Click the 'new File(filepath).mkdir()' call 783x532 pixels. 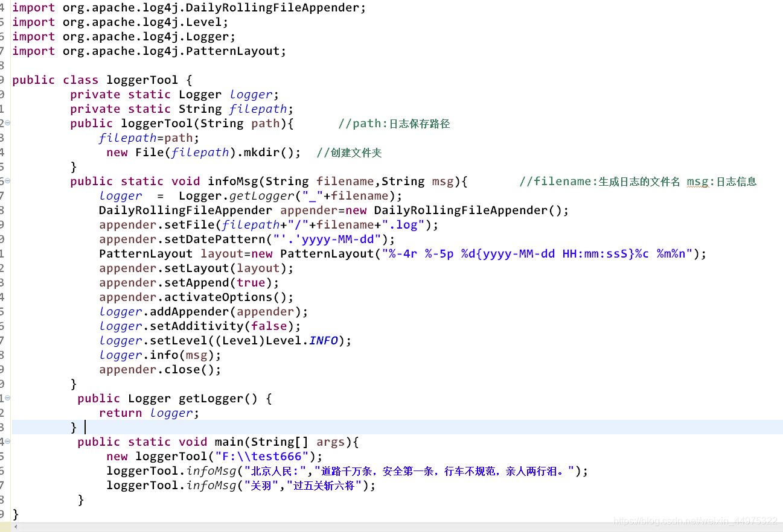tap(203, 153)
